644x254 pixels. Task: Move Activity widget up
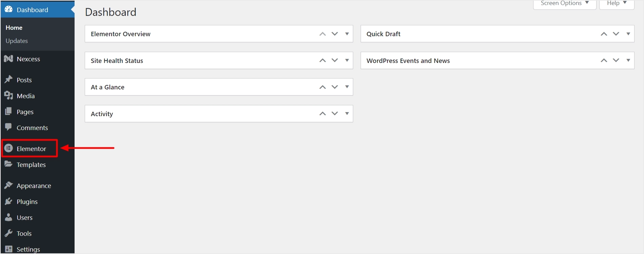pos(323,113)
